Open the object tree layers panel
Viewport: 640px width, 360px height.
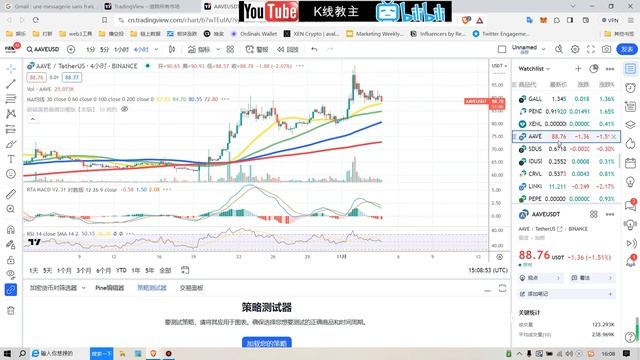pyautogui.click(x=631, y=124)
